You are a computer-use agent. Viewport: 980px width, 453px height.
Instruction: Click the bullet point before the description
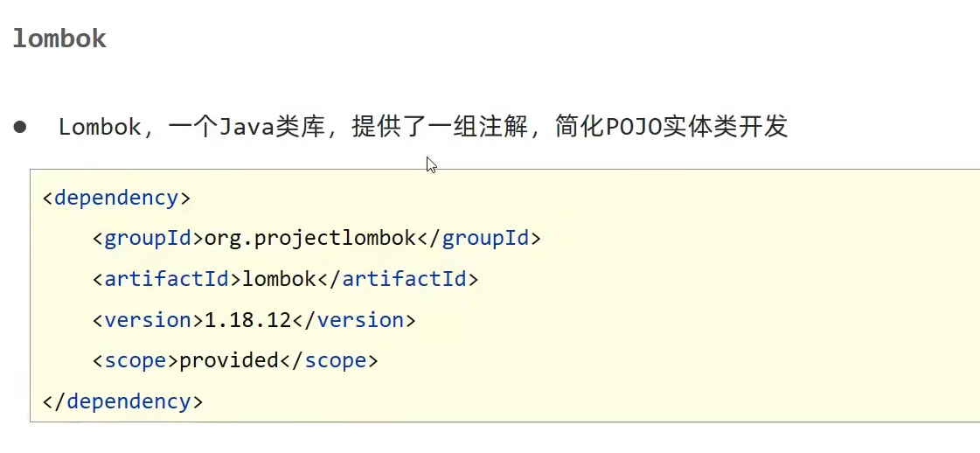point(20,127)
